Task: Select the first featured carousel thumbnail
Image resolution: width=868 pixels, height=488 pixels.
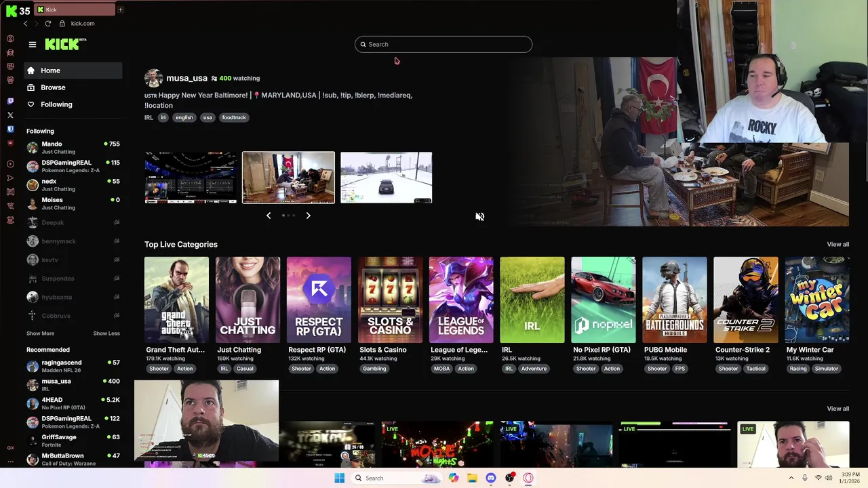Action: pyautogui.click(x=191, y=178)
